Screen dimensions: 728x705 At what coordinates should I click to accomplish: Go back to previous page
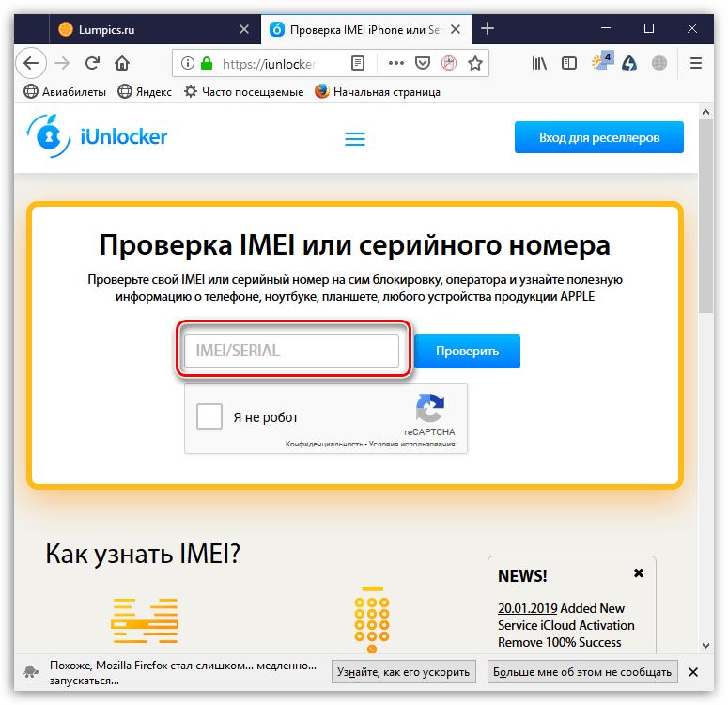[x=31, y=63]
